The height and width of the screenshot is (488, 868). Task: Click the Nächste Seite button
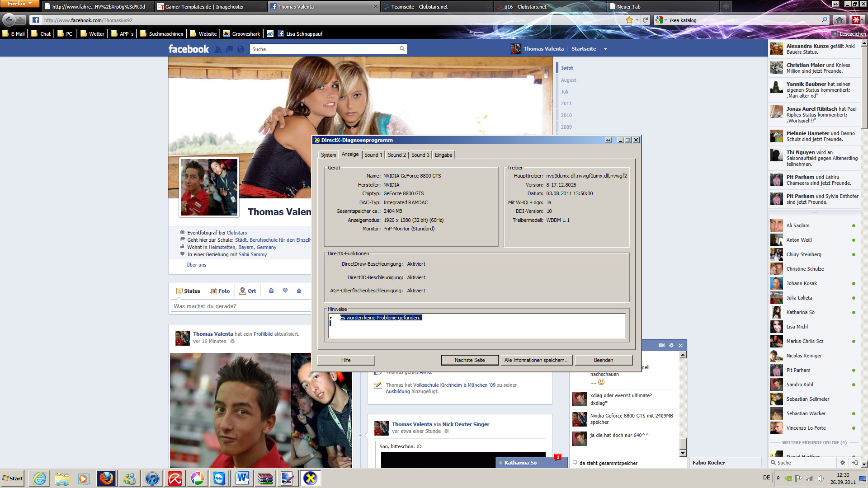click(470, 360)
